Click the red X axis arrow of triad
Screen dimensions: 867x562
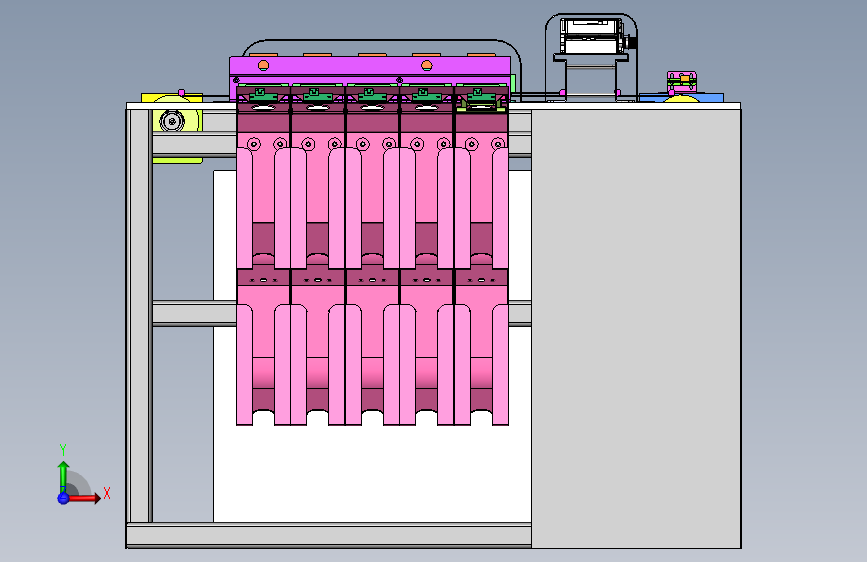pyautogui.click(x=84, y=498)
